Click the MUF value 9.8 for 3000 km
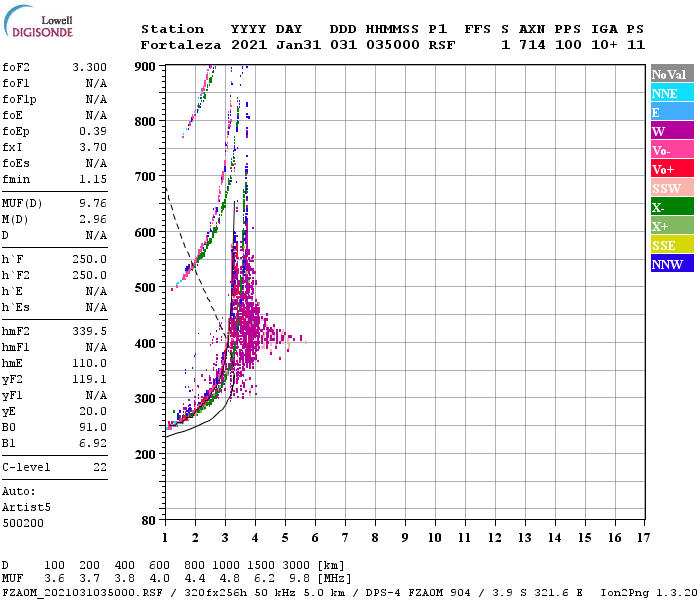The image size is (700, 600). 300,579
